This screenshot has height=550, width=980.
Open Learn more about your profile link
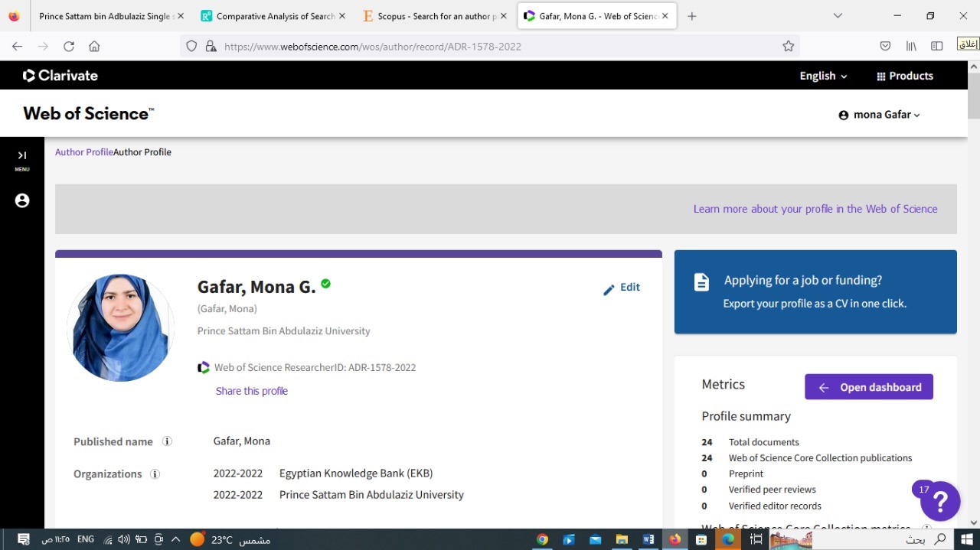[x=815, y=209]
